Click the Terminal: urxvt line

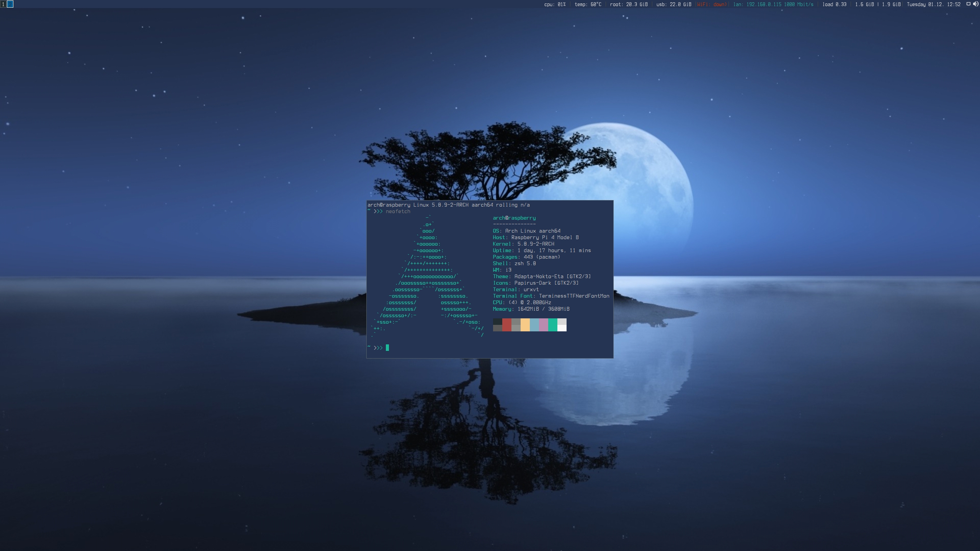(x=516, y=290)
